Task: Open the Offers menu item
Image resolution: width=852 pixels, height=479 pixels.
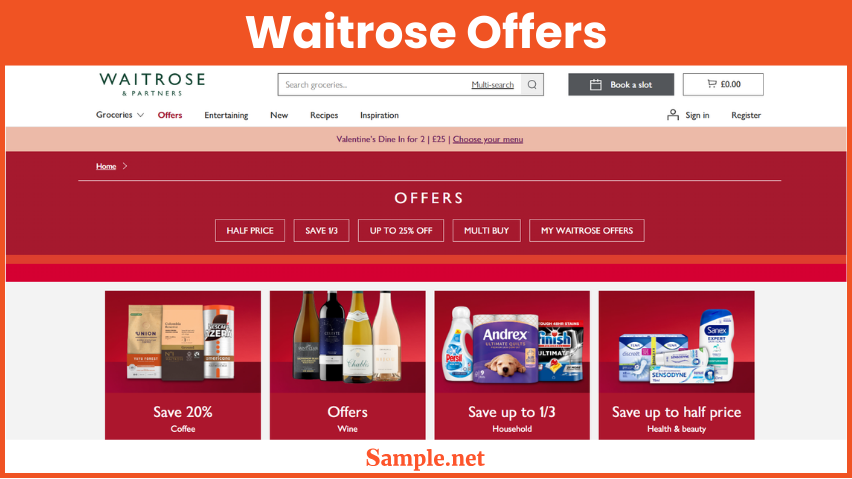Action: coord(170,115)
